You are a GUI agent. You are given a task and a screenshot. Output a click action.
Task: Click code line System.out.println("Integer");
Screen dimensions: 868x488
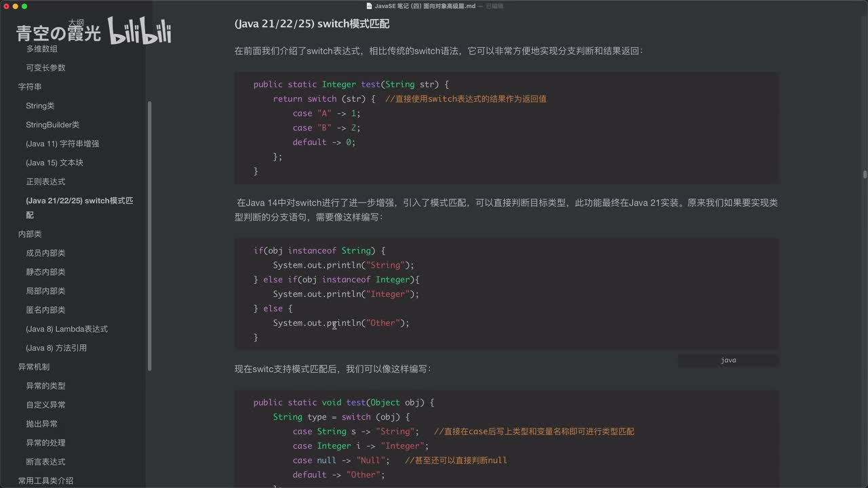coord(347,294)
